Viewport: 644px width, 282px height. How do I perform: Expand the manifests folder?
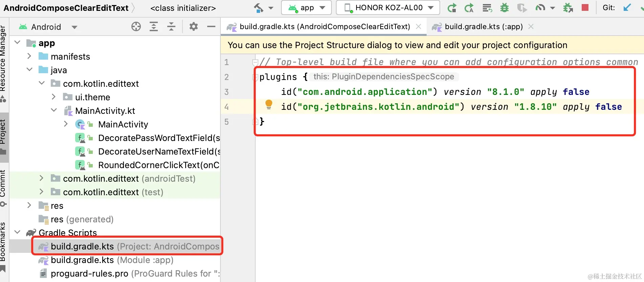pos(29,56)
